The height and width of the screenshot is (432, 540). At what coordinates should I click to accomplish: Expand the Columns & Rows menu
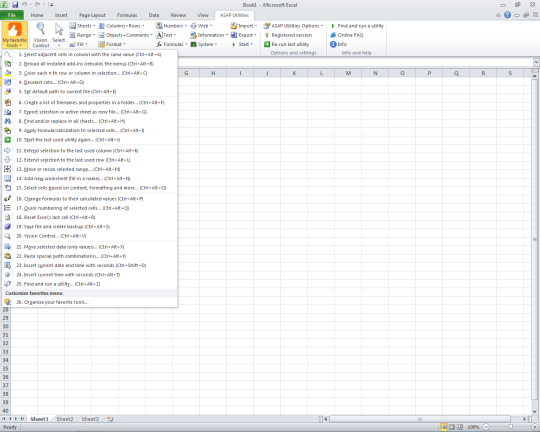point(122,26)
